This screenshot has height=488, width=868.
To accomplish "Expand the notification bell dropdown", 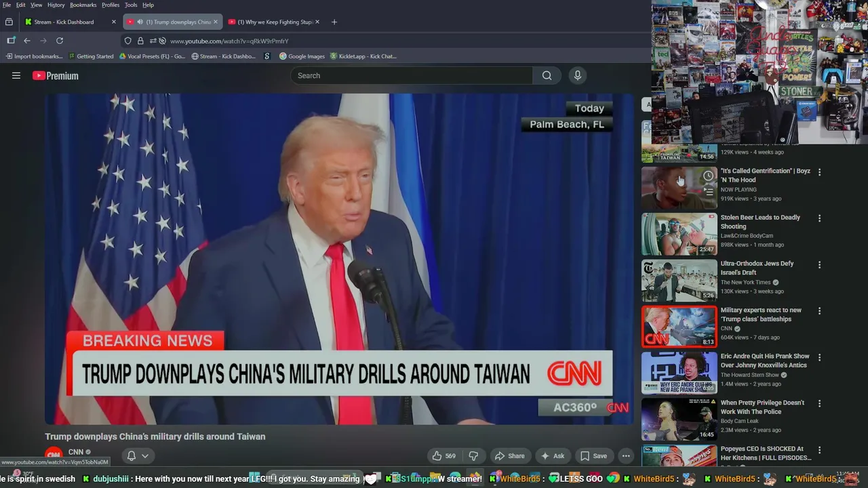I will point(138,456).
